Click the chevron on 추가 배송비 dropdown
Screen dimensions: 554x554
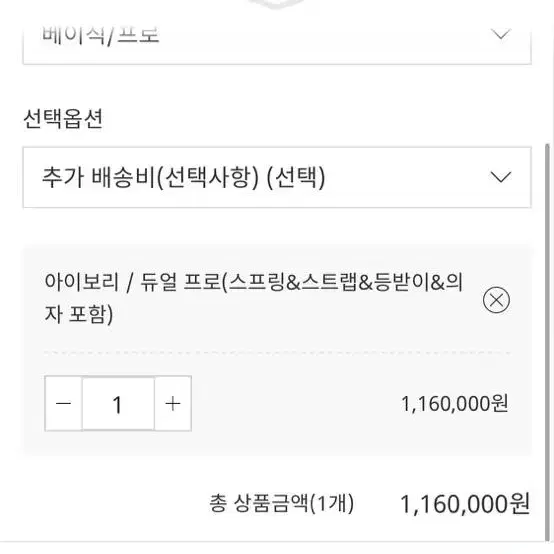pos(501,177)
